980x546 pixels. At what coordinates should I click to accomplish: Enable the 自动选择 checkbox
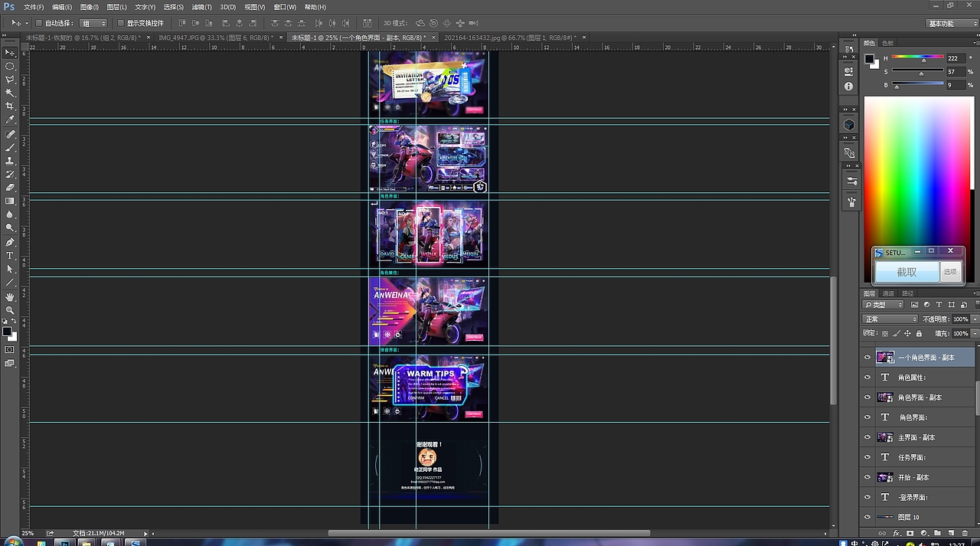pos(39,23)
